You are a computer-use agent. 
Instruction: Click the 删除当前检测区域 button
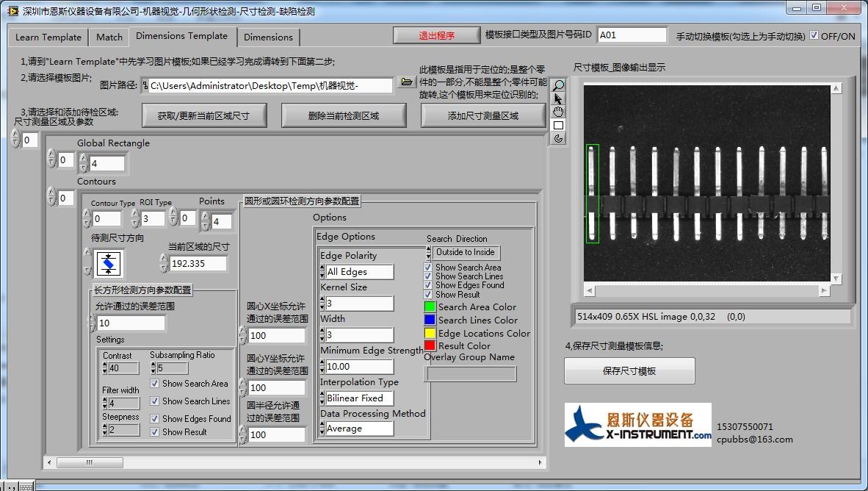click(343, 116)
